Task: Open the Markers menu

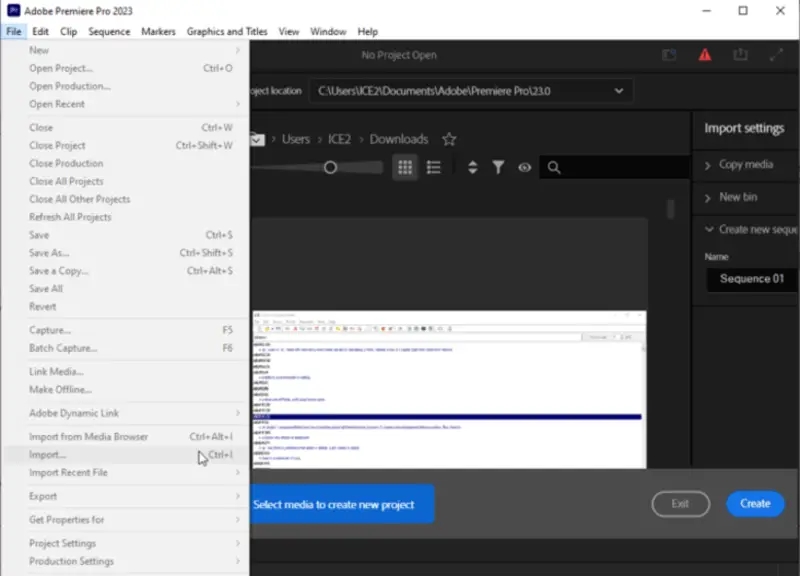Action: click(x=158, y=32)
